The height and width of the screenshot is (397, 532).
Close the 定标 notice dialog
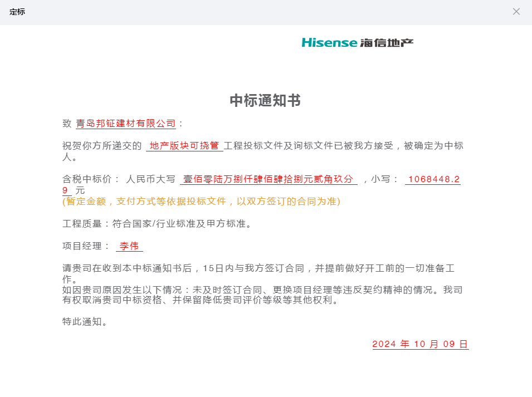(516, 11)
